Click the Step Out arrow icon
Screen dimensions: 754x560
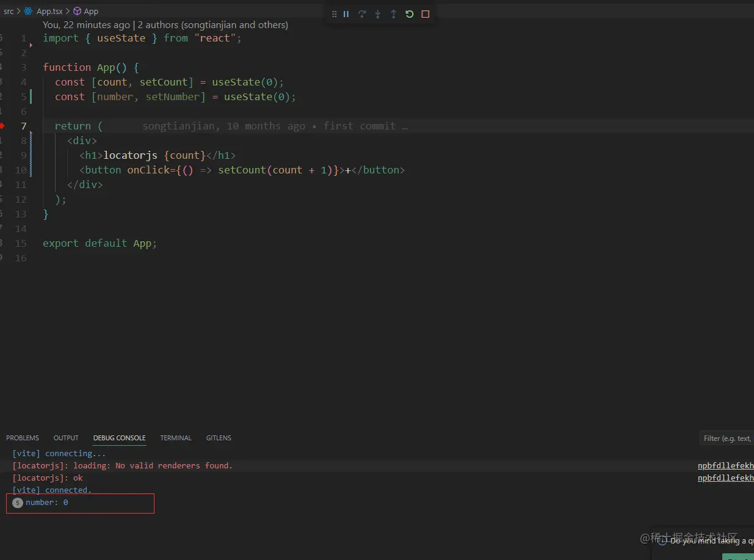click(394, 14)
